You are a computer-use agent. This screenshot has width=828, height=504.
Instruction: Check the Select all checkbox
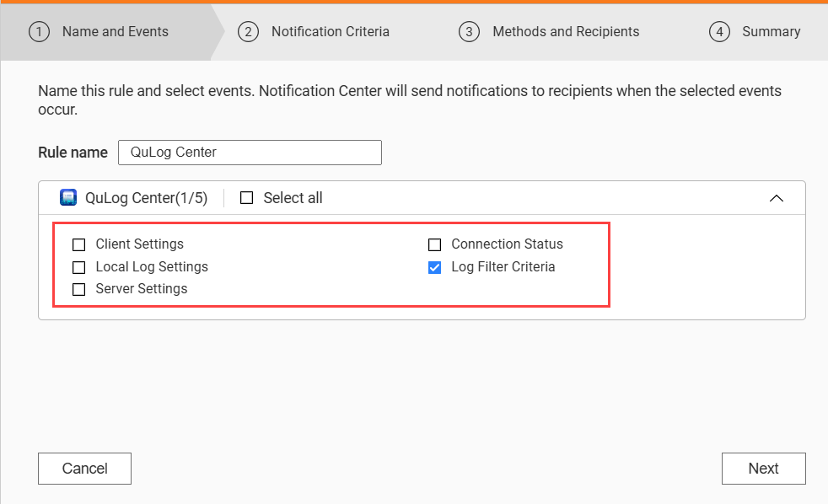coord(247,198)
